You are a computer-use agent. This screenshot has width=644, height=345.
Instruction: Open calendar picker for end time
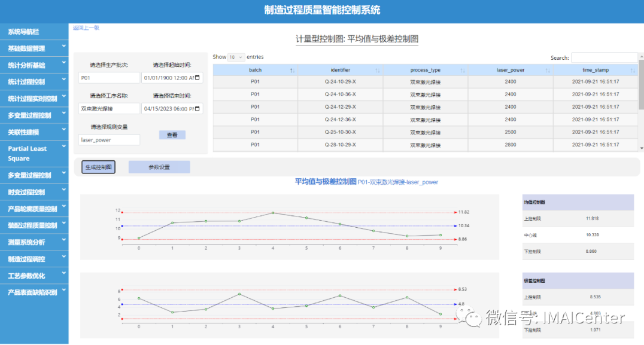point(198,109)
